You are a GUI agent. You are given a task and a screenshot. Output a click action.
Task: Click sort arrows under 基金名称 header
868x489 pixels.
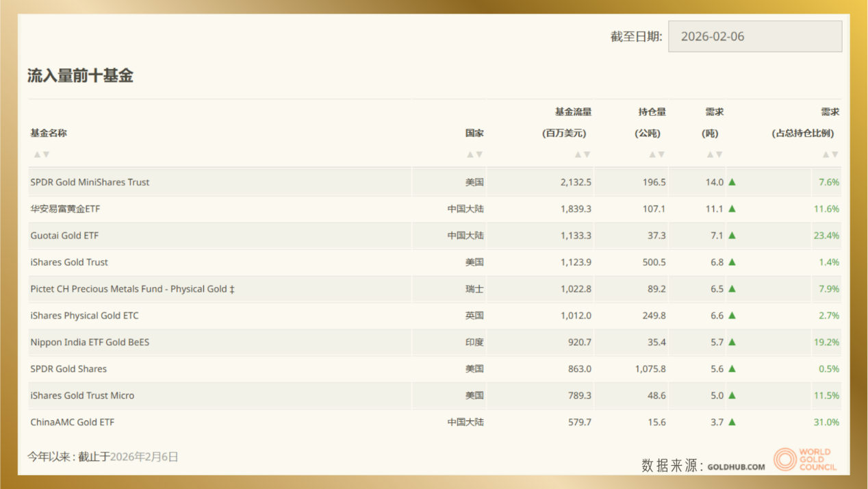pos(42,155)
